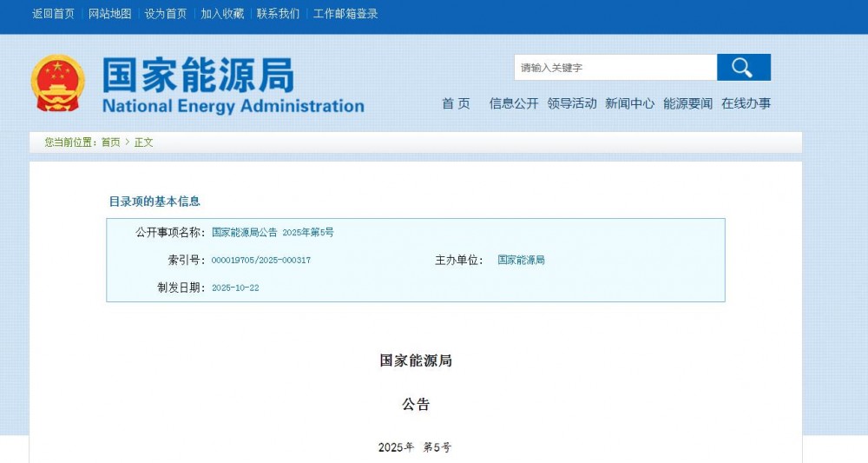Click the 国家能源局公告 2025年第5号 title link
Screen dimensions: 868x463
273,233
